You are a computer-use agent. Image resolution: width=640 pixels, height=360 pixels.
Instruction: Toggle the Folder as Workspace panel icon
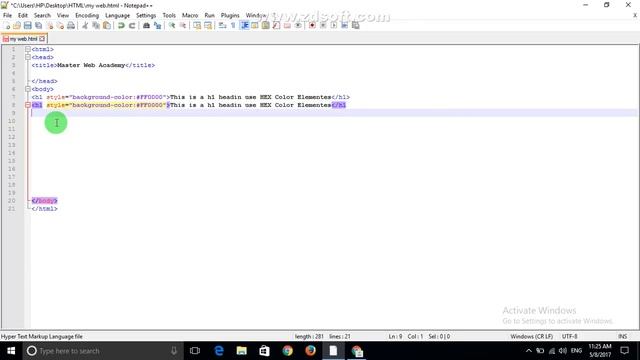tap(287, 25)
